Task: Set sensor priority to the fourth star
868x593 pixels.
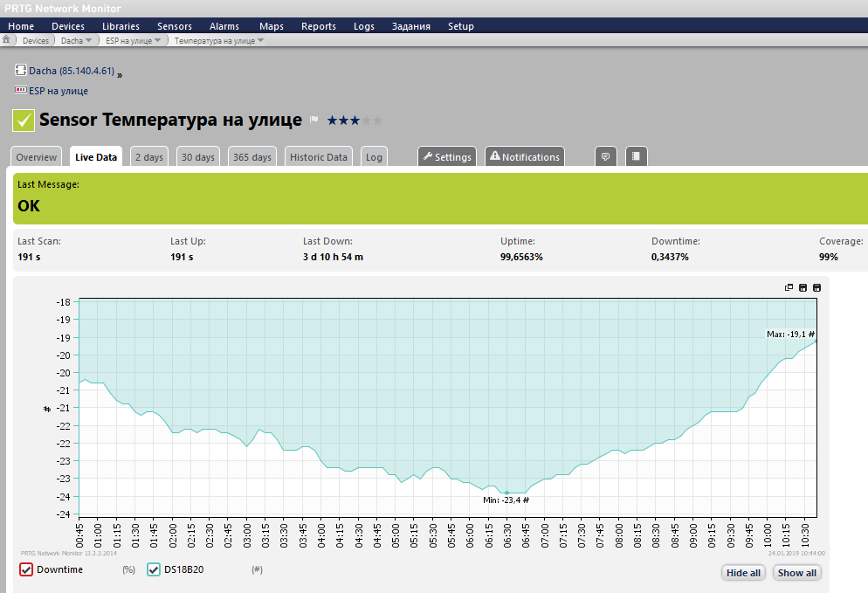Action: (367, 121)
